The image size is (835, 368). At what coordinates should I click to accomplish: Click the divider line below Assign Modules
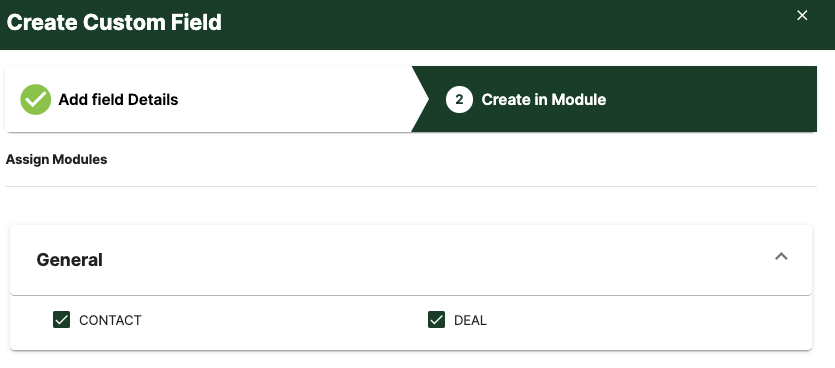tap(411, 186)
